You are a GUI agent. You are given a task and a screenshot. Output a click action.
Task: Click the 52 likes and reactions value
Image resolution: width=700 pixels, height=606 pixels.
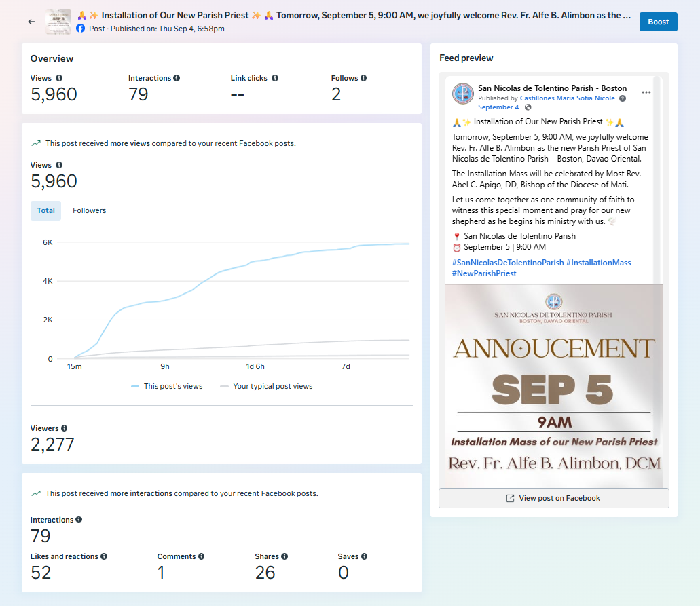41,573
